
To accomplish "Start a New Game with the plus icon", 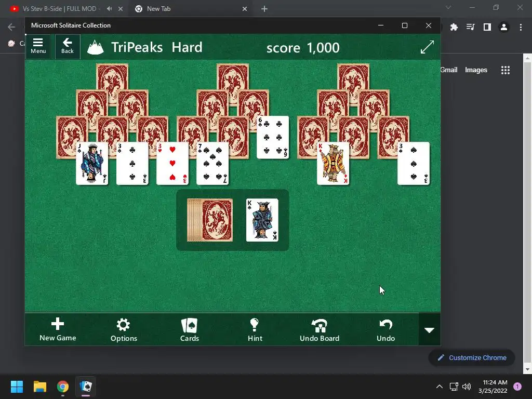I will [x=58, y=329].
